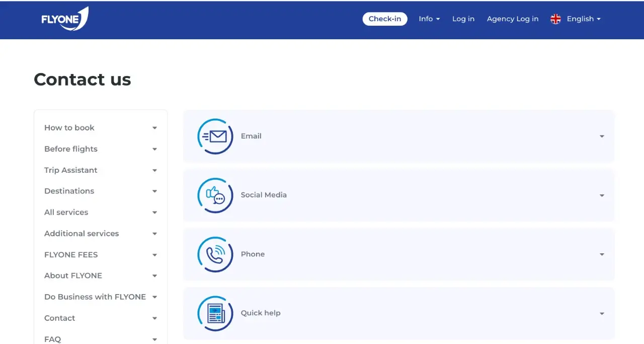
Task: Select Trip Assistant menu item
Action: pyautogui.click(x=71, y=170)
